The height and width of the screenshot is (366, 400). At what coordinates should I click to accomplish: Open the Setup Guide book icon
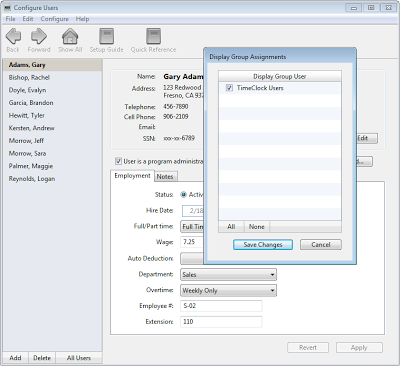106,36
